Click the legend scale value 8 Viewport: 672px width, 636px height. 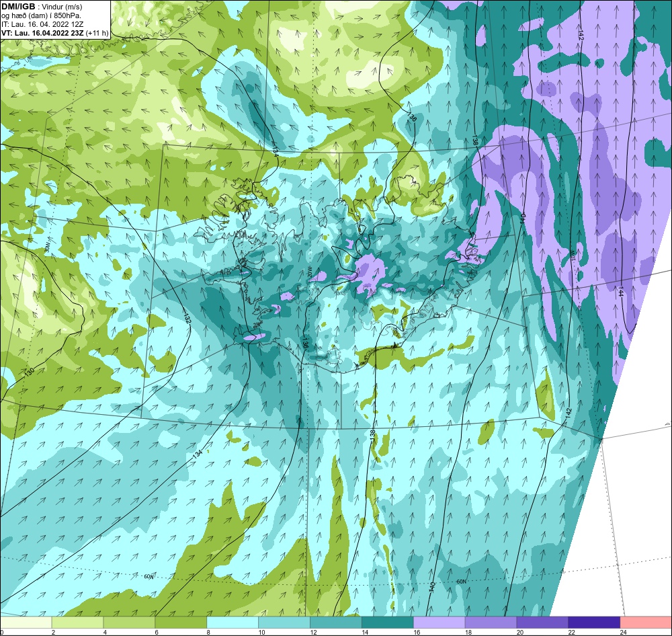208,632
